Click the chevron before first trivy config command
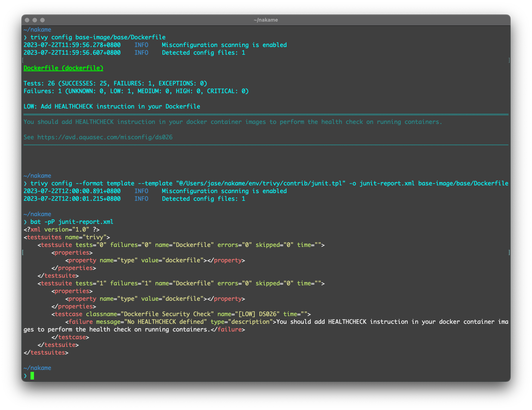532x410 pixels. (25, 37)
